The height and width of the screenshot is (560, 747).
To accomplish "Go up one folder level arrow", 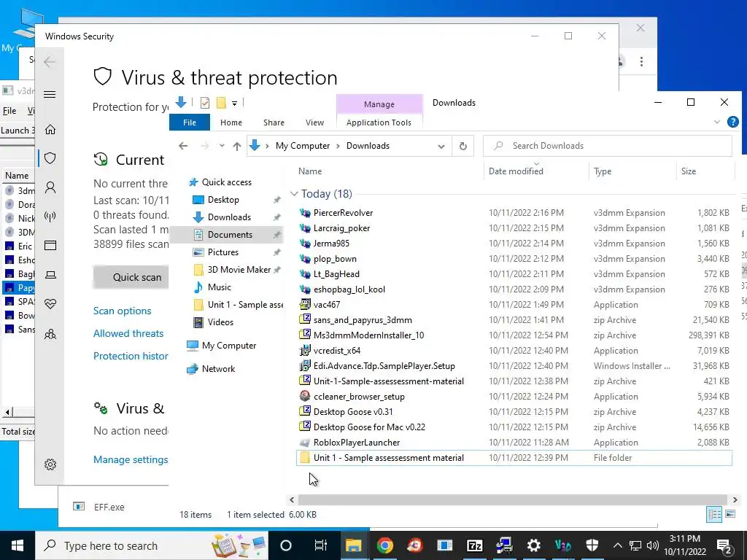I will 237,146.
